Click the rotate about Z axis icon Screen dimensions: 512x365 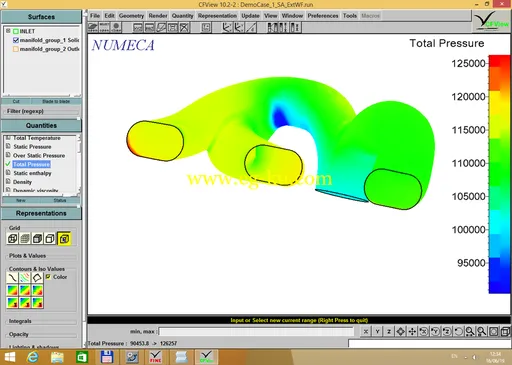[x=447, y=331]
